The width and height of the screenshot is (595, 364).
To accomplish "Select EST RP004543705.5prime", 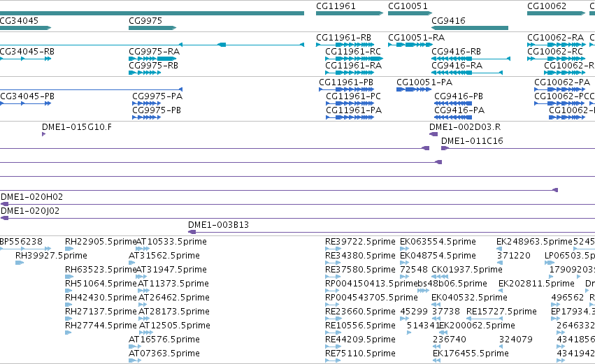I will 371,298.
